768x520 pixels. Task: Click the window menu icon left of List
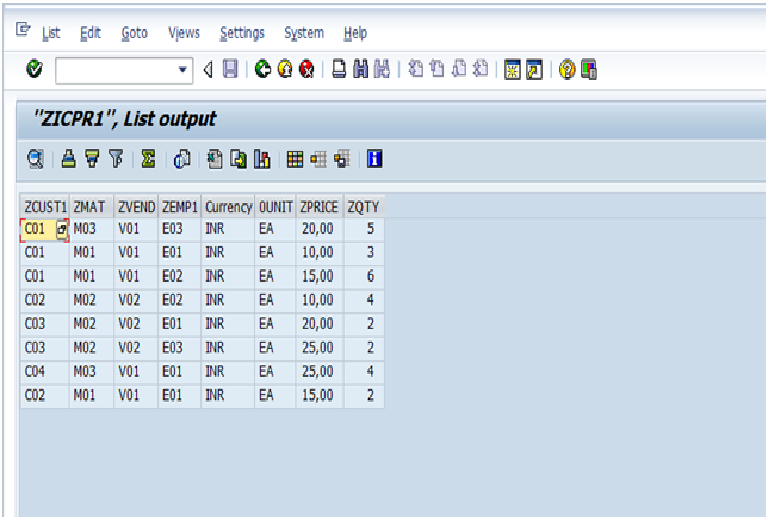(23, 30)
